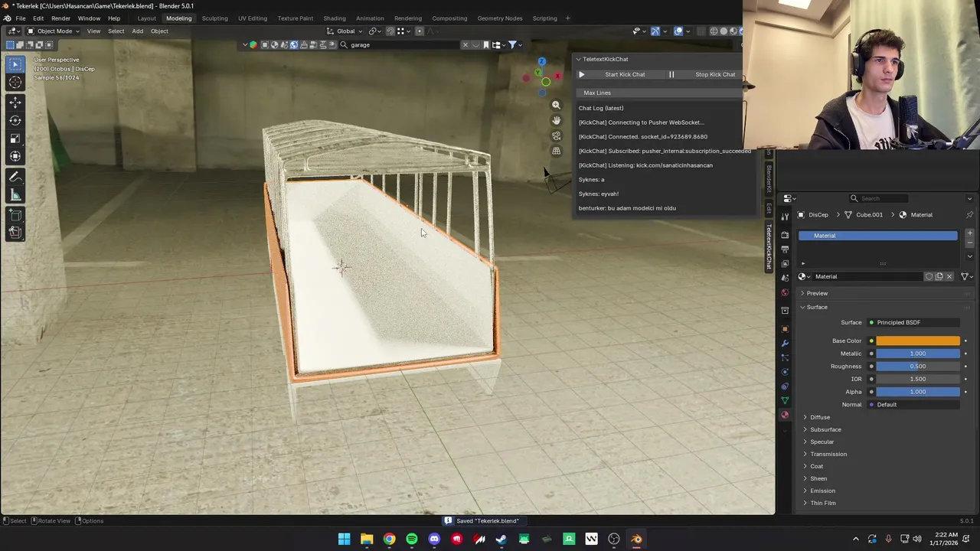This screenshot has width=980, height=551.
Task: Switch to the Sculpting workspace tab
Action: click(x=214, y=18)
